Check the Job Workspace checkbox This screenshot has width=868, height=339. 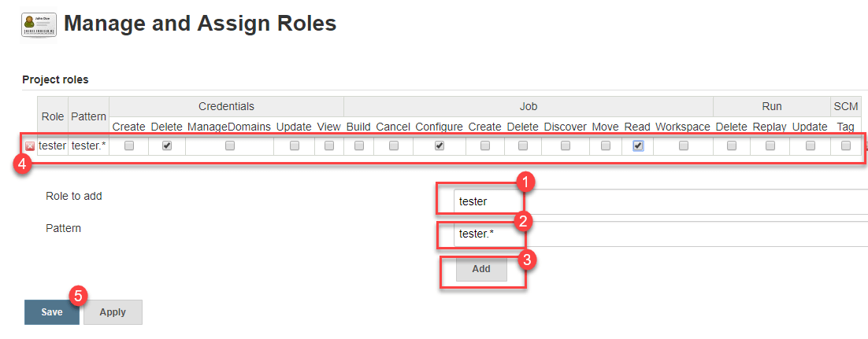683,146
